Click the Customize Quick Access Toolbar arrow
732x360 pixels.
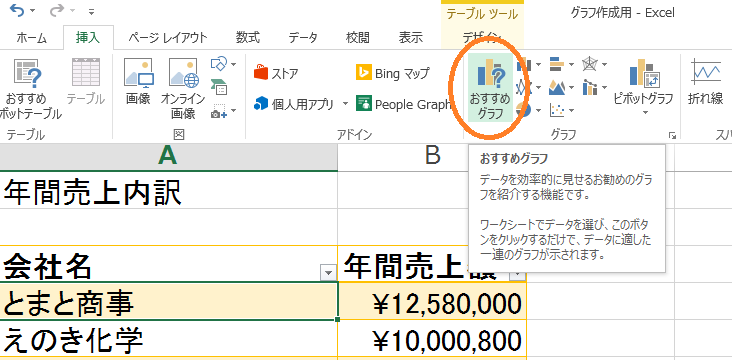pos(92,11)
